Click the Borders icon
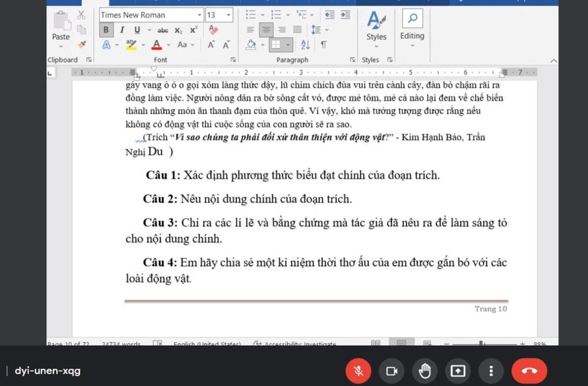Viewport: 588px width, 386px height. coord(276,45)
